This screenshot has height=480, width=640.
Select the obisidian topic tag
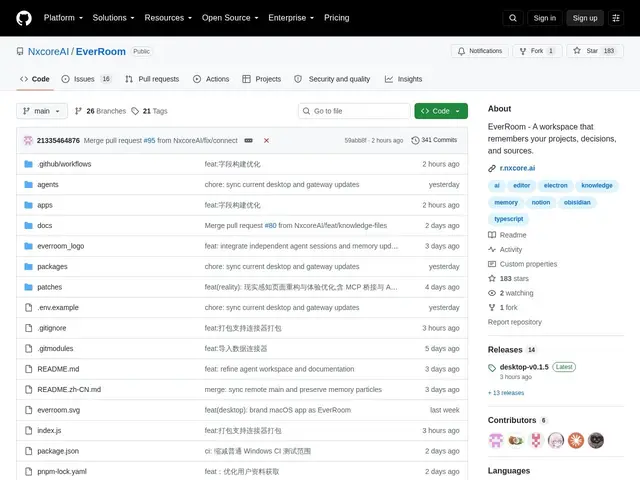577,202
